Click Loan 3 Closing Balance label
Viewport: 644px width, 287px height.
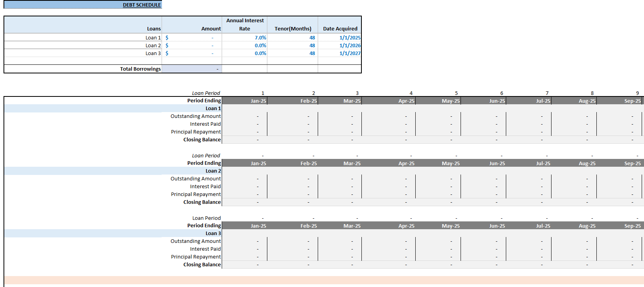[x=202, y=264]
